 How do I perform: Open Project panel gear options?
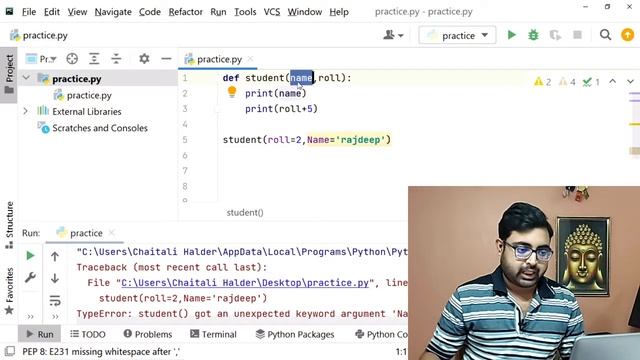click(144, 59)
